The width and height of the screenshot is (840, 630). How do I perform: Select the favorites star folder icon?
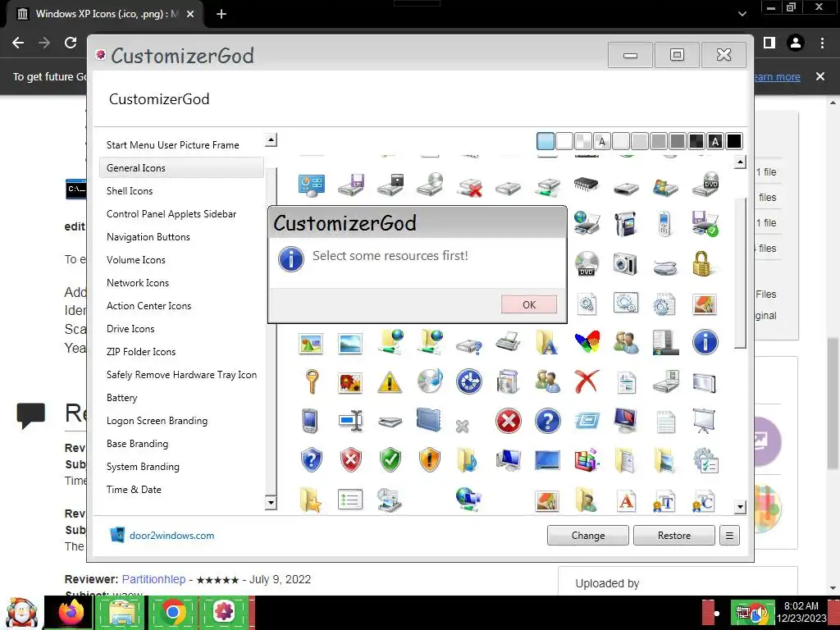pyautogui.click(x=311, y=500)
